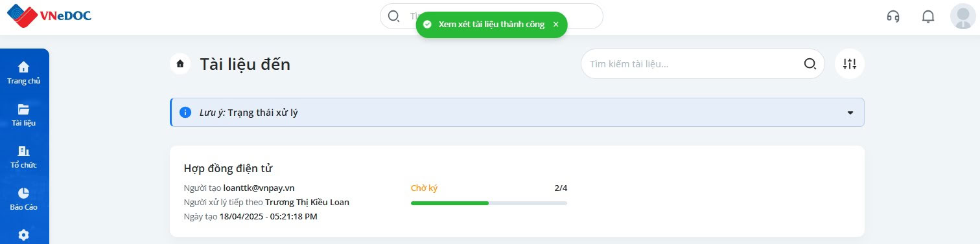Open Tổ chức section in sidebar
This screenshot has height=244, width=980.
pos(24,157)
